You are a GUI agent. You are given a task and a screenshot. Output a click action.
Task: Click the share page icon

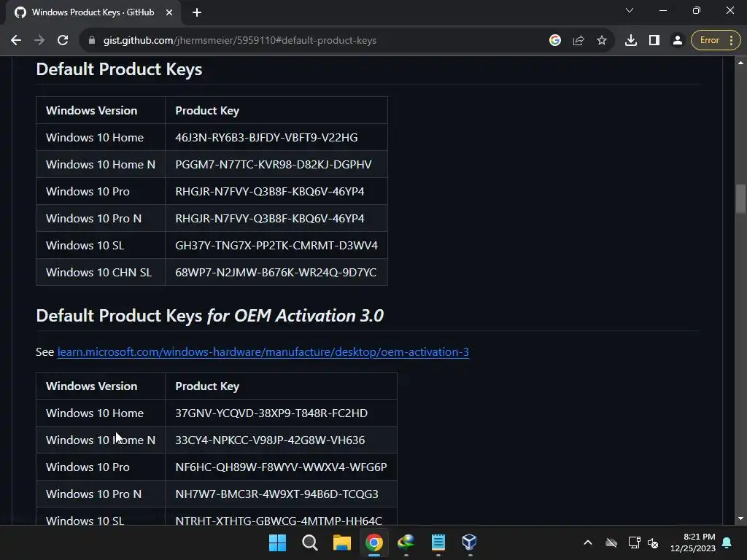tap(578, 41)
